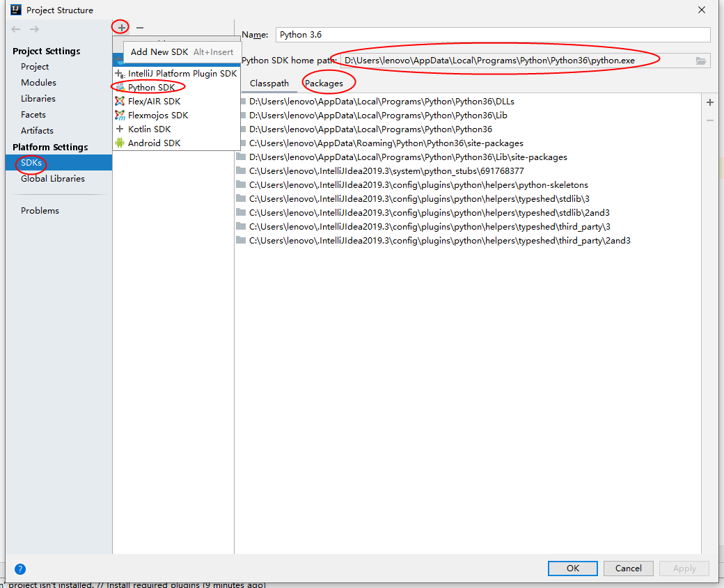This screenshot has height=588, width=724.
Task: Click the minus icon to remove SDK
Action: tap(140, 28)
